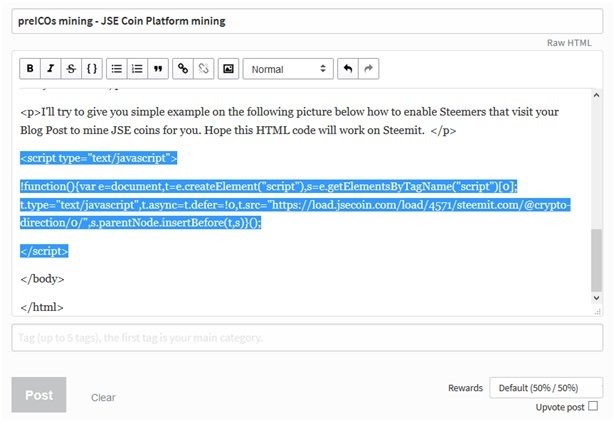The height and width of the screenshot is (422, 615).
Task: Click the Rewards label
Action: pos(465,388)
